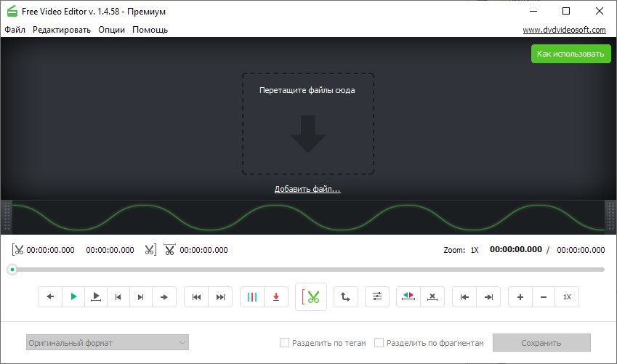Click the step forward arrow button
617x364 pixels.
coord(164,296)
